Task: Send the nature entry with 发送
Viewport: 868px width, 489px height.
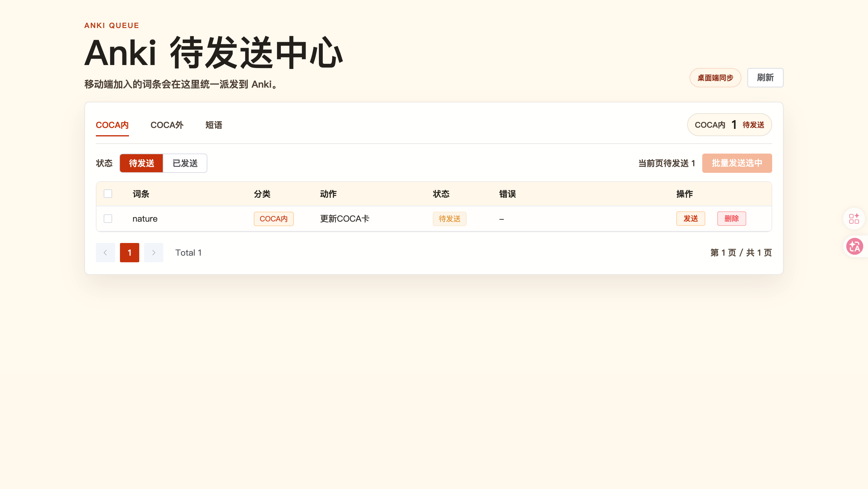Action: pos(691,218)
